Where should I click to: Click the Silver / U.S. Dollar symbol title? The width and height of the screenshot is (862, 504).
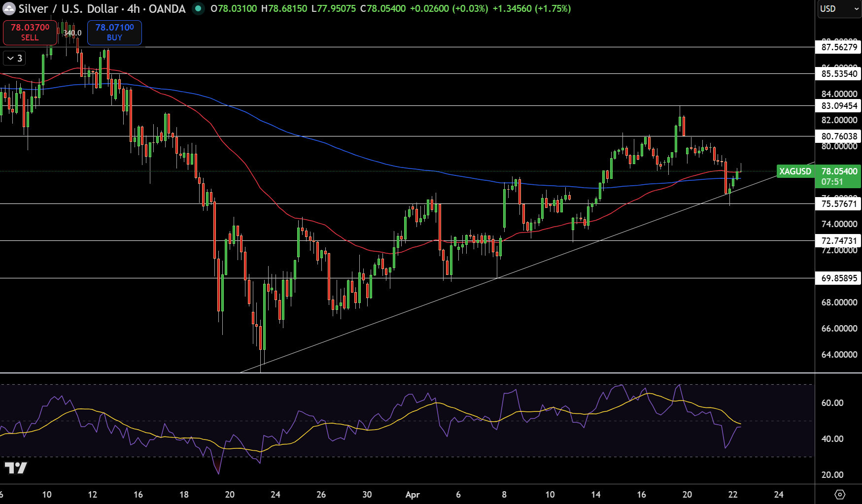click(x=69, y=9)
